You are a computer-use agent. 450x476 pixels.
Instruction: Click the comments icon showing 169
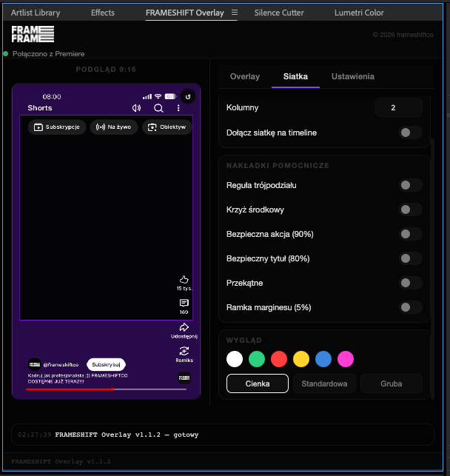[x=184, y=303]
